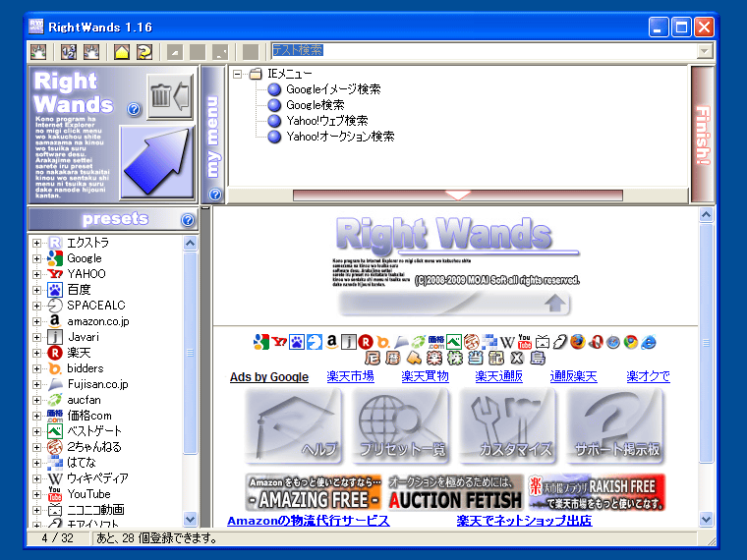Select Google検索 in my menu tree

point(315,105)
